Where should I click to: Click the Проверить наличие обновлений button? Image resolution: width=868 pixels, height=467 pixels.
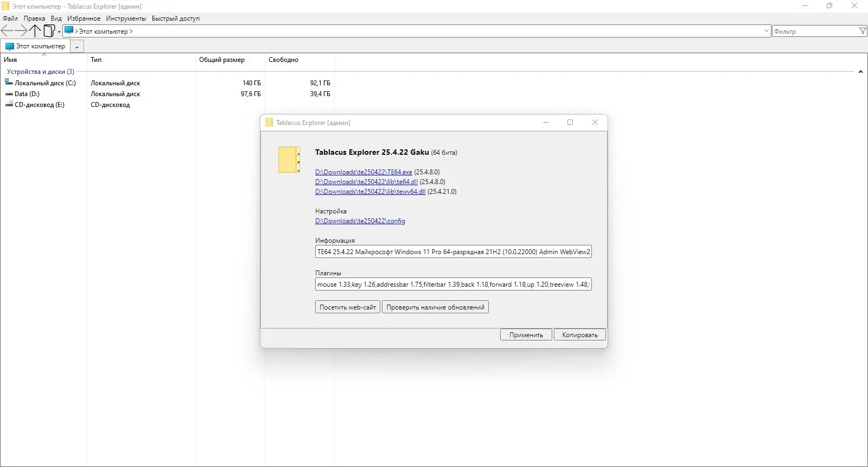coord(435,307)
